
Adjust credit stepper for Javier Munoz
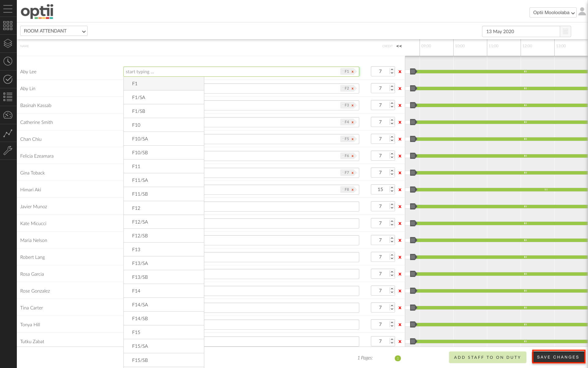point(392,206)
